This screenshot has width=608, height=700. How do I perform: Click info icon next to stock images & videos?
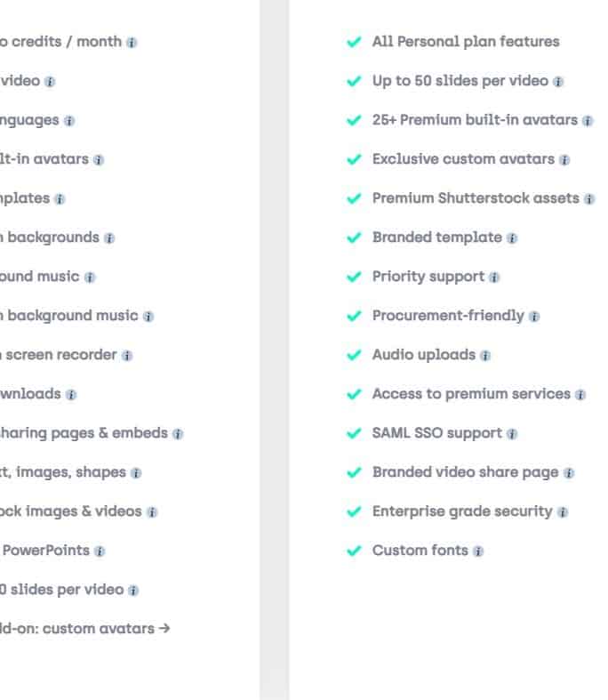(152, 512)
